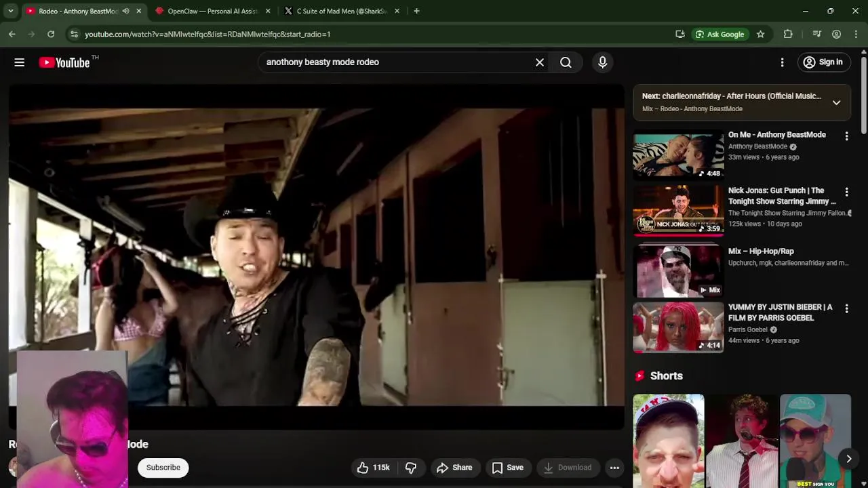Open Yummy by Justin Bieber title link
The image size is (868, 488).
pyautogui.click(x=780, y=312)
